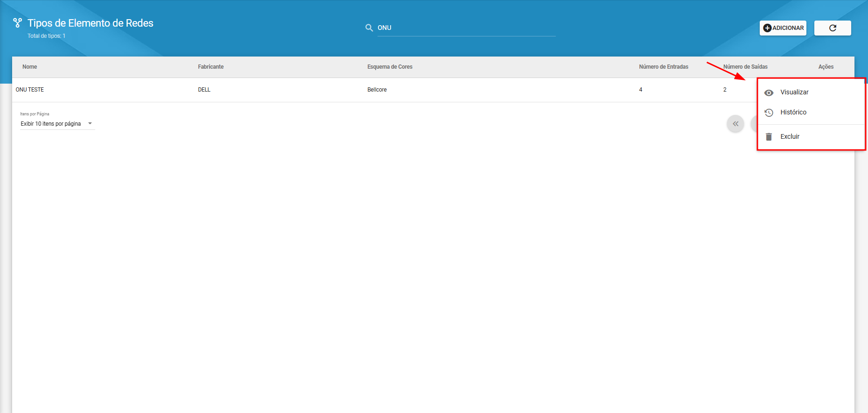Click the eye icon beside Visualizar
868x413 pixels.
point(769,93)
